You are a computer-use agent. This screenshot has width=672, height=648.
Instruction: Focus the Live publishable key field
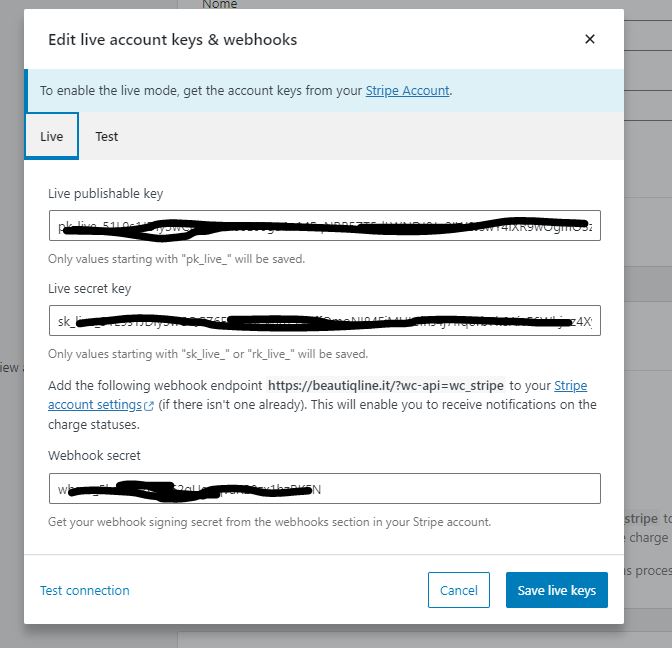(324, 225)
